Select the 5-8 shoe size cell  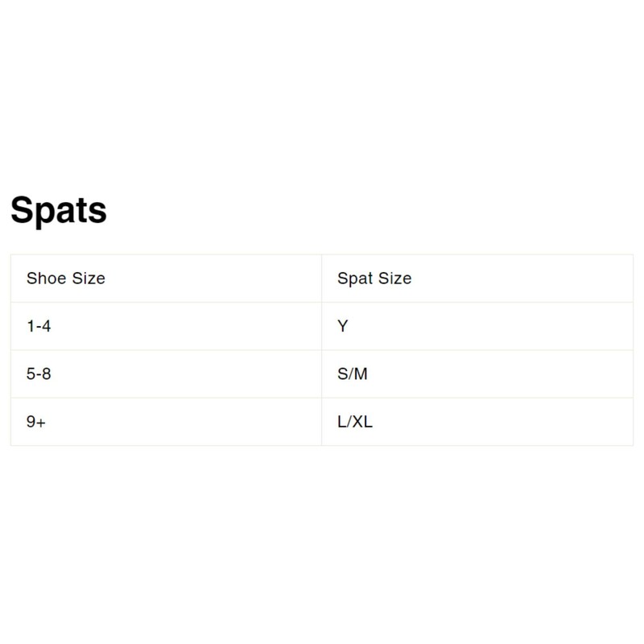point(166,374)
